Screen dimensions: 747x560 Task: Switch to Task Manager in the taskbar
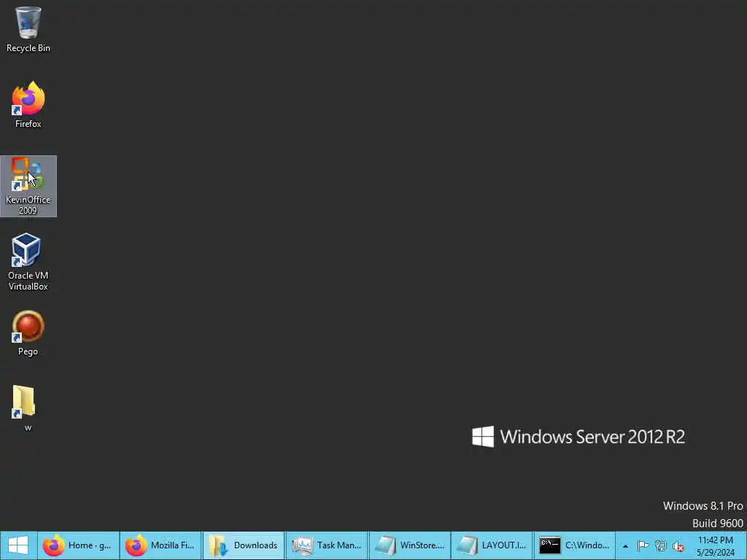pos(326,545)
